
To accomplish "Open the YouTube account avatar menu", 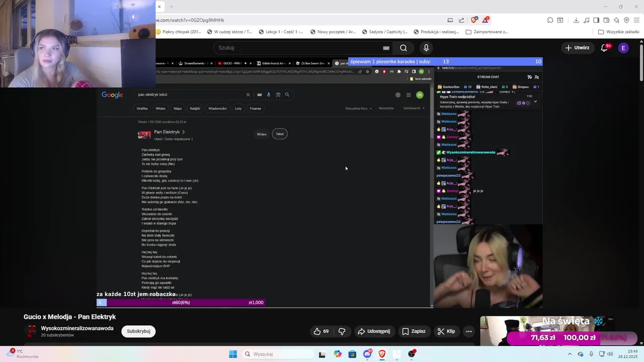I will pyautogui.click(x=623, y=48).
